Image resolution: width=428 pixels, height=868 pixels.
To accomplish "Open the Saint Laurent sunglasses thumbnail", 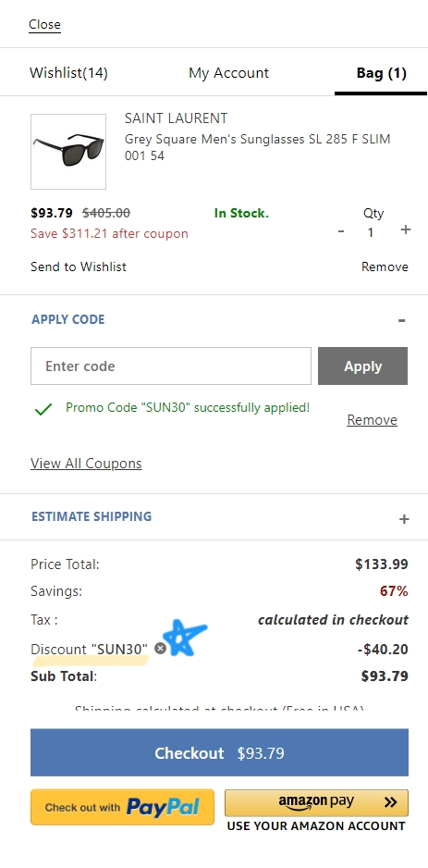I will (x=68, y=152).
